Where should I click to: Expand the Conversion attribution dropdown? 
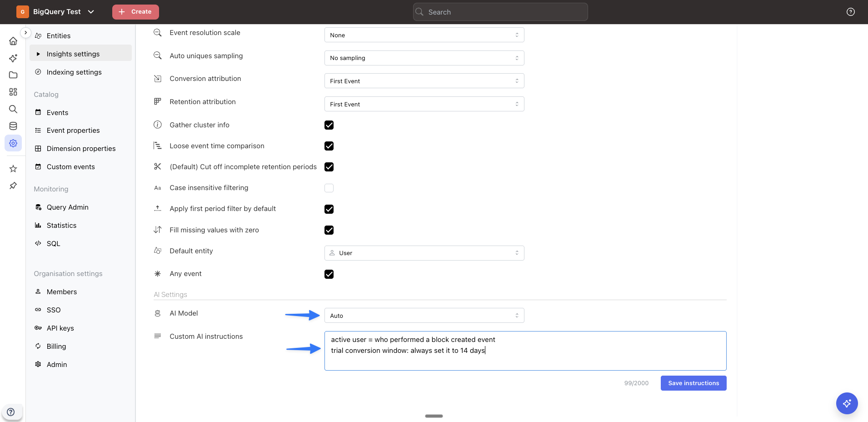[424, 81]
